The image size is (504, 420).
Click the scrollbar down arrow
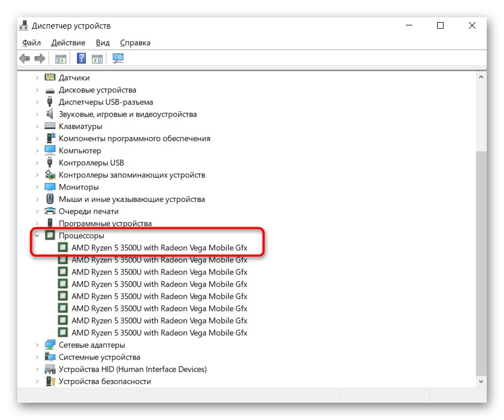click(481, 382)
